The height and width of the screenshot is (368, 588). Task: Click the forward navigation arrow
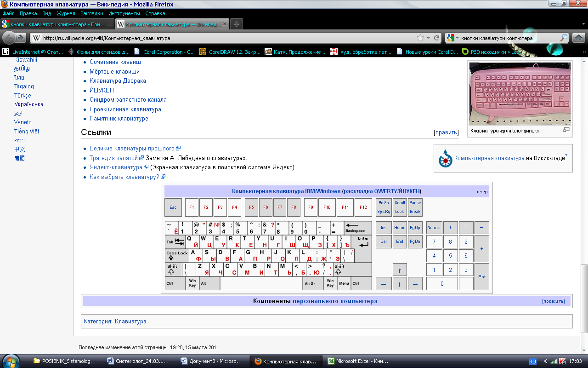[x=21, y=38]
